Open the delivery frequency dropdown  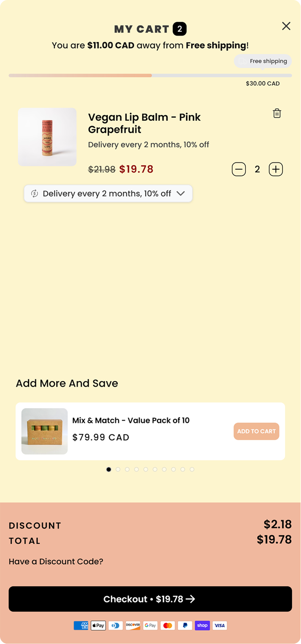pos(108,194)
